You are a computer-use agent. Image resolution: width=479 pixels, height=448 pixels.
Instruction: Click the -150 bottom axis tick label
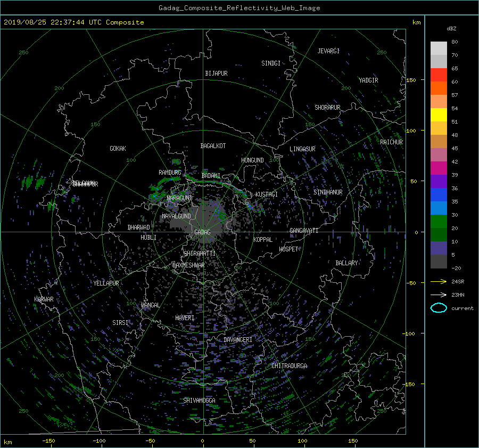48,441
